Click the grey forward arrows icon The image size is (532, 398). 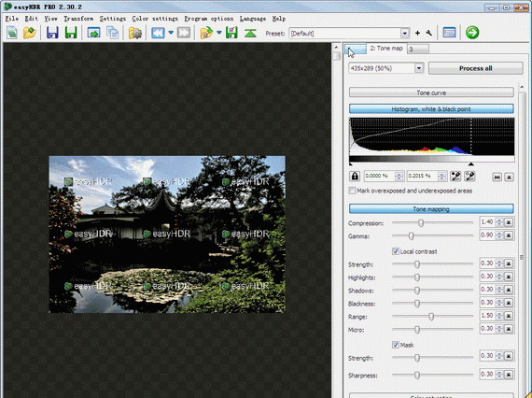(x=184, y=33)
